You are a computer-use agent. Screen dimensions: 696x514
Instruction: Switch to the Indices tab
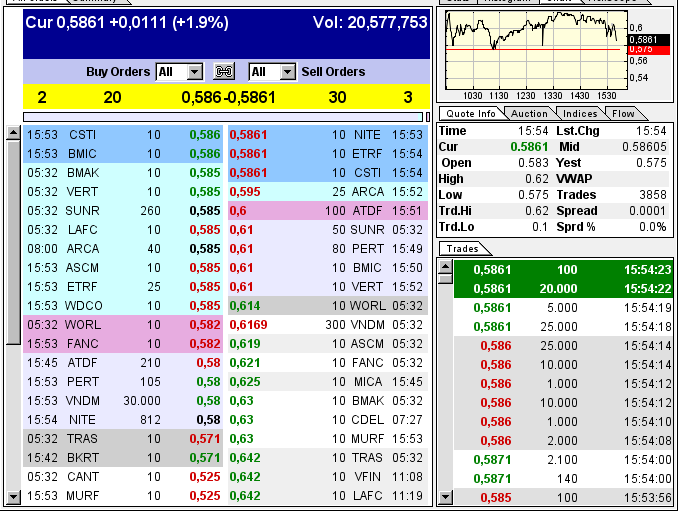(x=580, y=114)
